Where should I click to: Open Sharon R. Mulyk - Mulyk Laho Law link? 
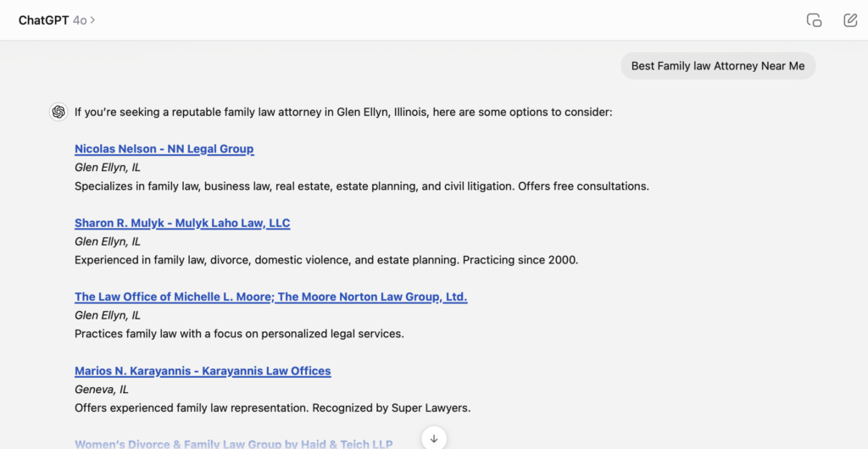coord(182,223)
